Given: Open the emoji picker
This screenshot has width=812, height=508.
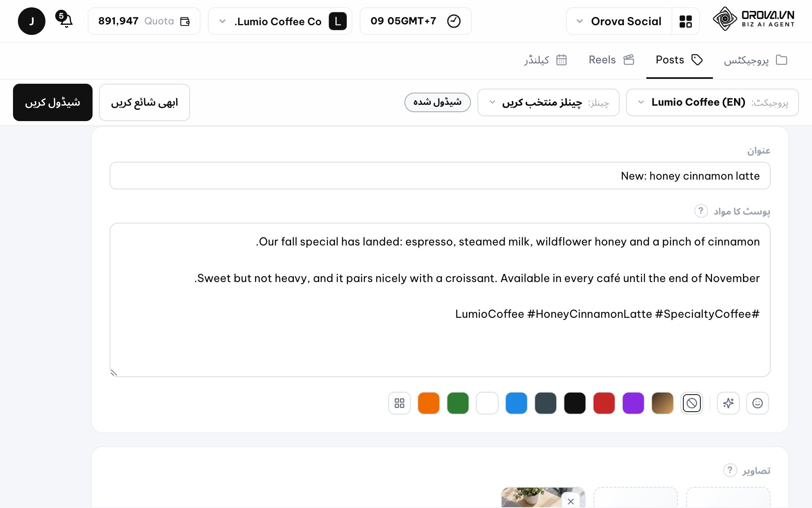Looking at the screenshot, I should click(758, 403).
